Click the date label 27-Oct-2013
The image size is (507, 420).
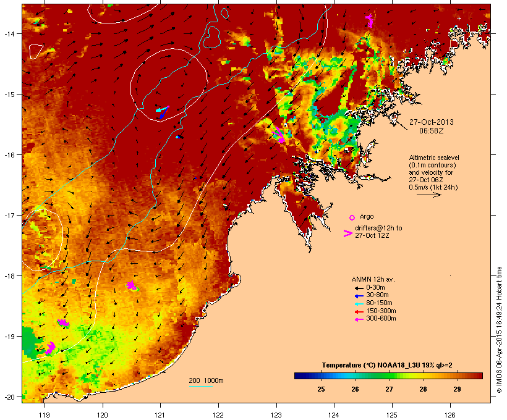pos(432,122)
